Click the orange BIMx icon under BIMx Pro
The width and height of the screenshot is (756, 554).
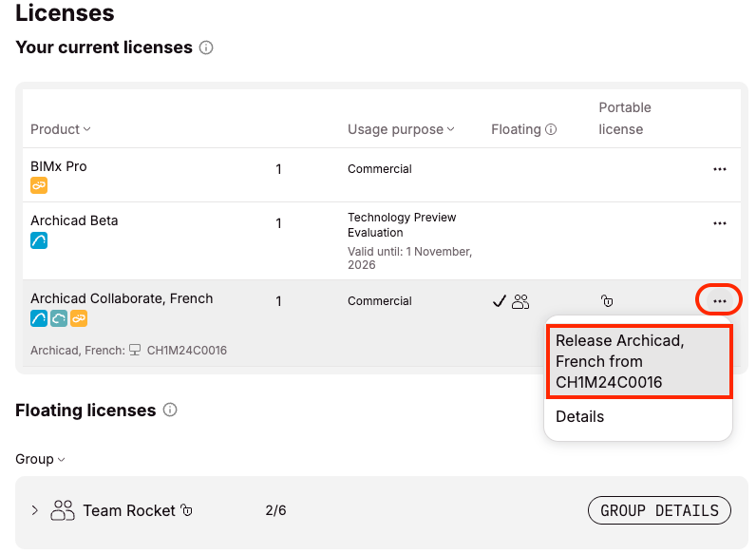coord(39,185)
